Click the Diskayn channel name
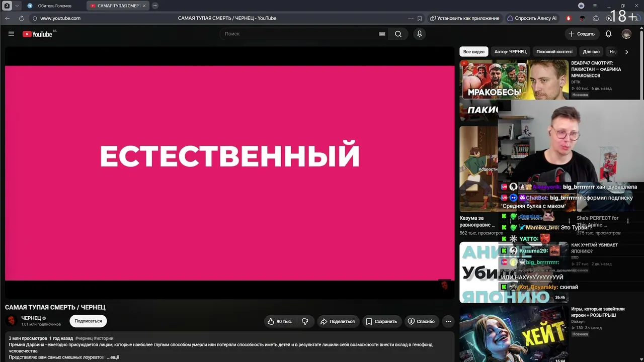 [578, 322]
